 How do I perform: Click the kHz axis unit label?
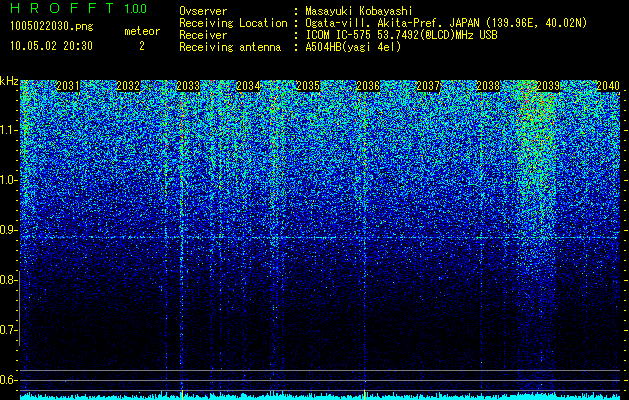(x=9, y=81)
